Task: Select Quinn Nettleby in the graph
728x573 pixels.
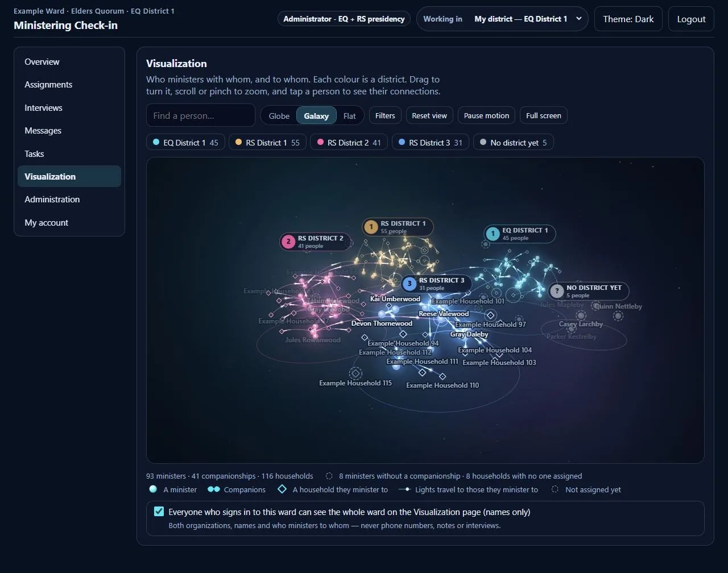Action: (618, 306)
